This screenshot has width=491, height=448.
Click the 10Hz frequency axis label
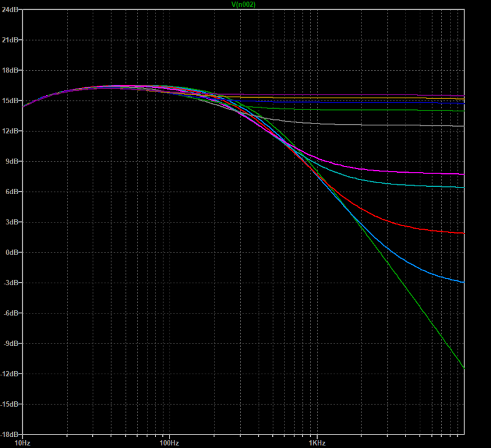coord(23,442)
